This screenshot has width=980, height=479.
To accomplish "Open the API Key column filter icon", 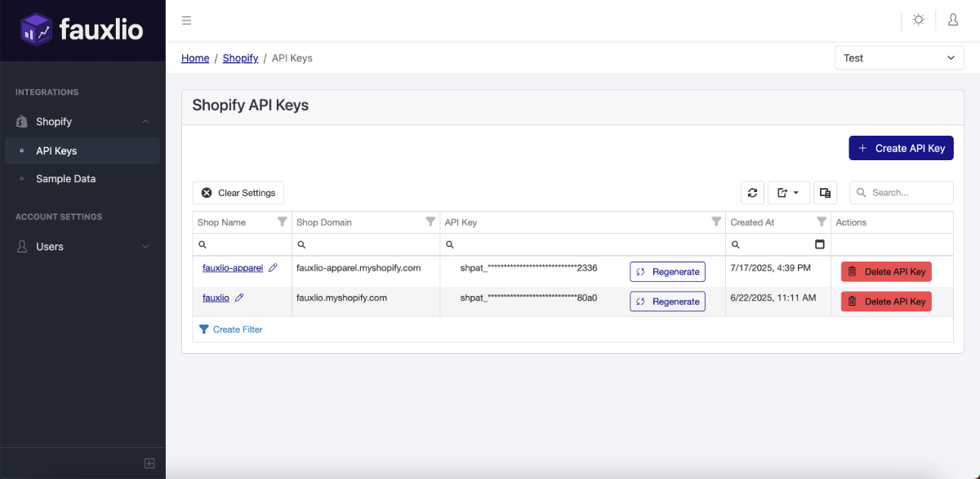I will tap(716, 222).
